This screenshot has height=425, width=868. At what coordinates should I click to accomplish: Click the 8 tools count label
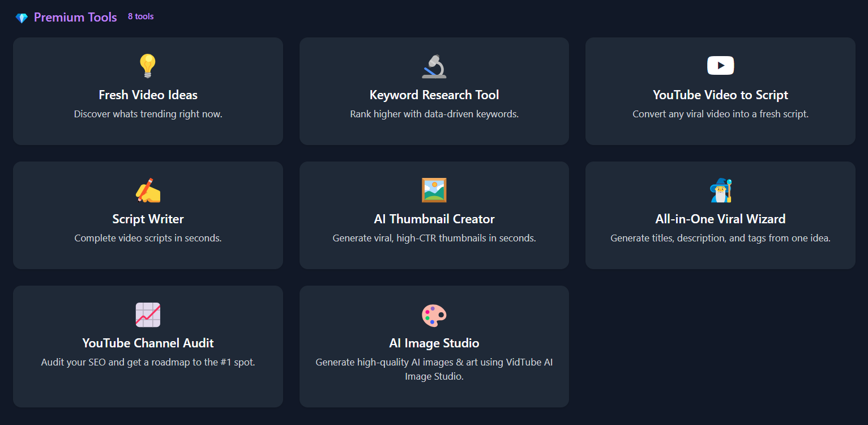tap(140, 16)
